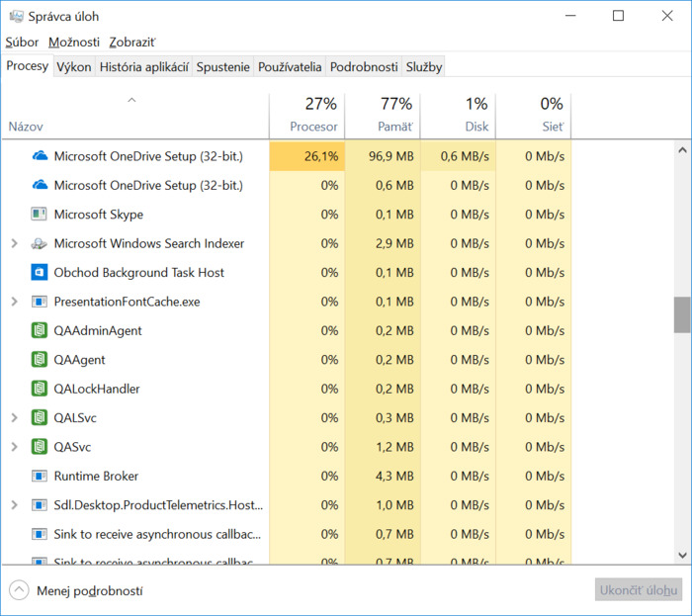The width and height of the screenshot is (692, 616).
Task: Select the Microsoft Windows Search Indexer name
Action: [148, 243]
